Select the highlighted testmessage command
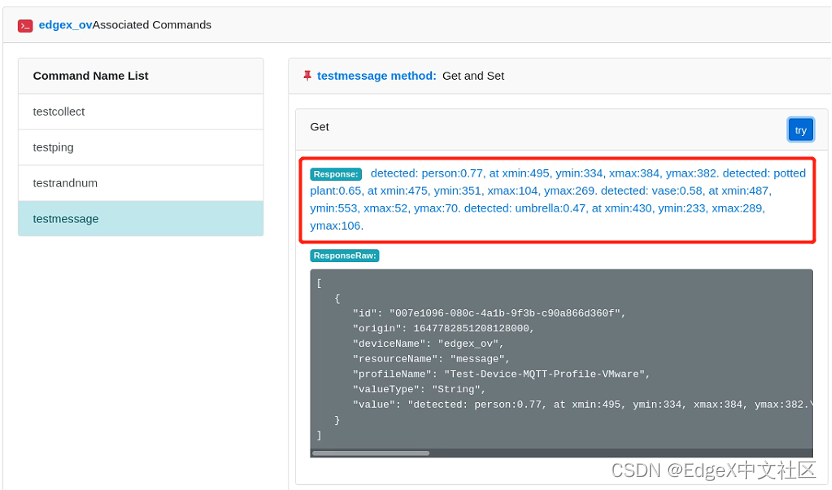Image resolution: width=832 pixels, height=490 pixels. point(141,218)
